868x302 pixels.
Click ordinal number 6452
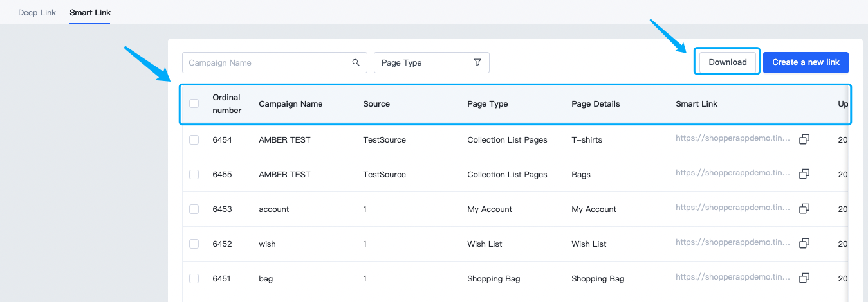click(x=222, y=244)
